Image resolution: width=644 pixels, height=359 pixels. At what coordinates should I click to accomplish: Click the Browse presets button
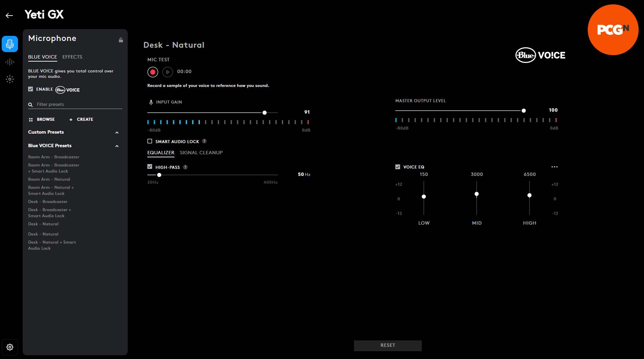(x=42, y=119)
